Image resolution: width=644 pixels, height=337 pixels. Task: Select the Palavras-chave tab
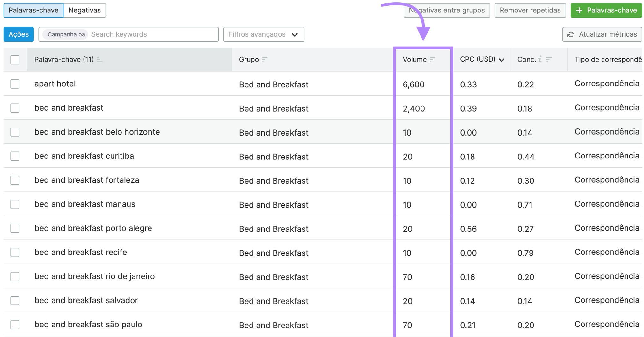[33, 10]
